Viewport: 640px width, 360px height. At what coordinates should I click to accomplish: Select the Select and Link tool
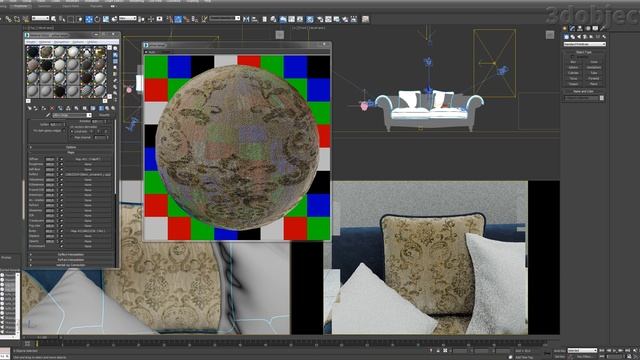(x=8, y=19)
